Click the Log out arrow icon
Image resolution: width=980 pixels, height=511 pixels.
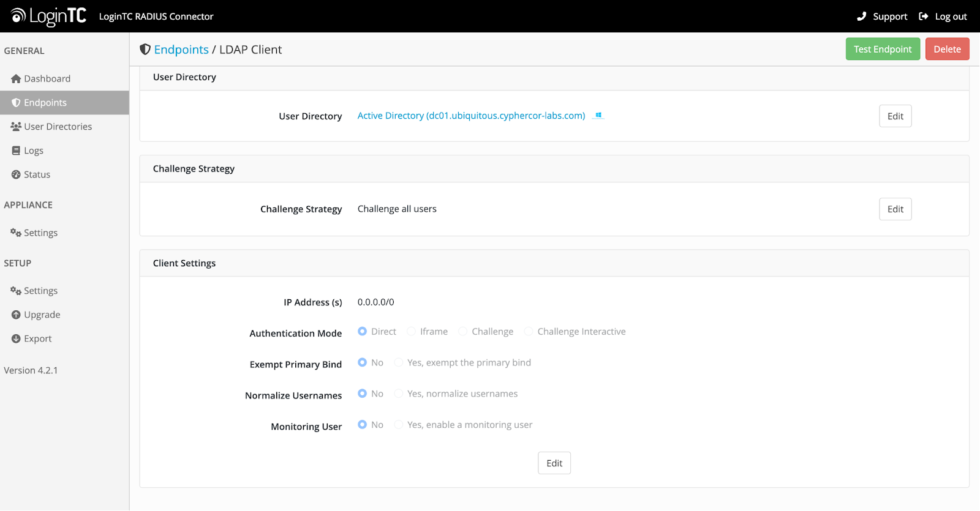pos(924,17)
